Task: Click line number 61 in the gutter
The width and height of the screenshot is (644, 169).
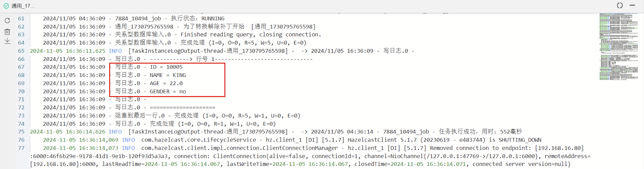Action: point(21,18)
